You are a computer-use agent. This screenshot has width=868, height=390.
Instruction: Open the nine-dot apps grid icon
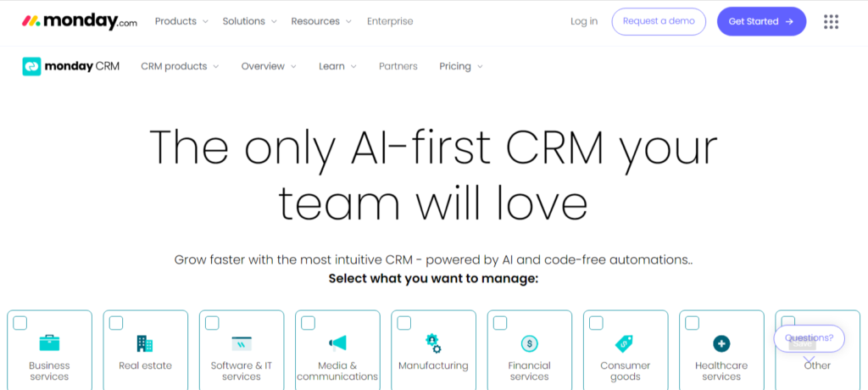tap(831, 21)
